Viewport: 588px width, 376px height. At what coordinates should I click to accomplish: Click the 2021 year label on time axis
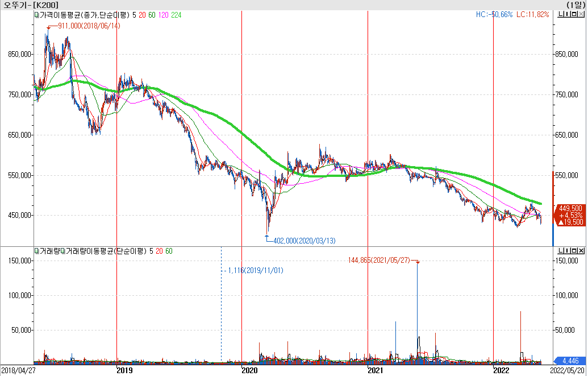376,371
